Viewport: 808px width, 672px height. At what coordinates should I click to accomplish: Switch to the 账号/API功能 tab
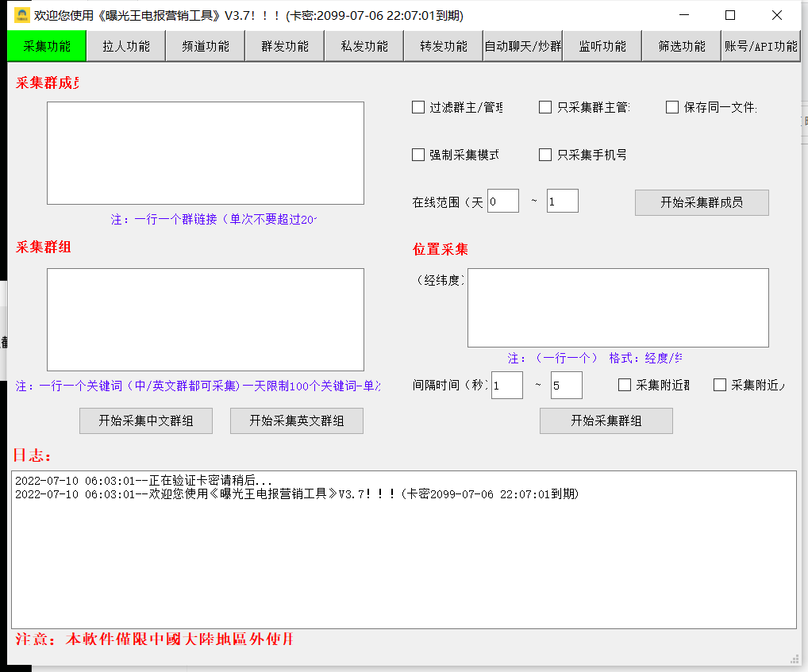tap(760, 46)
